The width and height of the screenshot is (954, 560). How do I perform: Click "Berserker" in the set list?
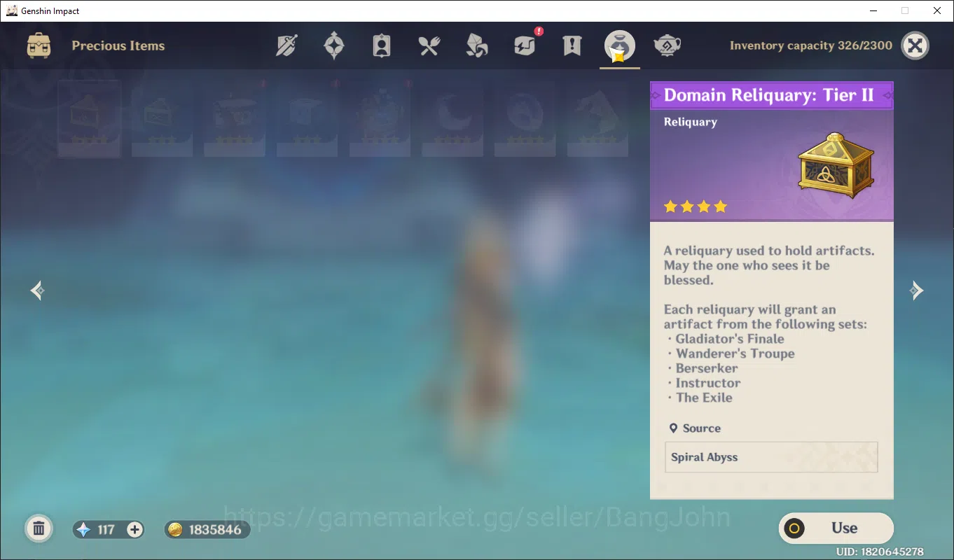(x=707, y=368)
